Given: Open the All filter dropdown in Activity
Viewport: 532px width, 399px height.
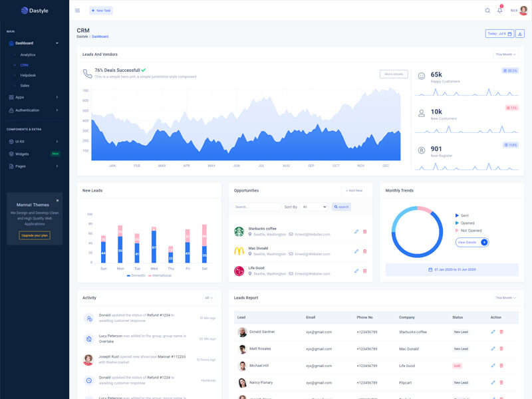Looking at the screenshot, I should click(209, 298).
